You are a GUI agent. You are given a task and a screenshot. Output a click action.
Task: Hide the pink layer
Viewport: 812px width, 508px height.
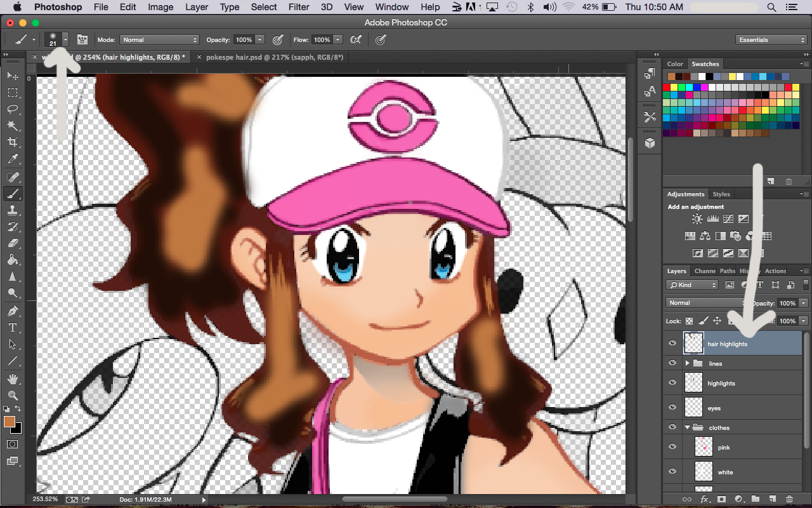coord(672,447)
